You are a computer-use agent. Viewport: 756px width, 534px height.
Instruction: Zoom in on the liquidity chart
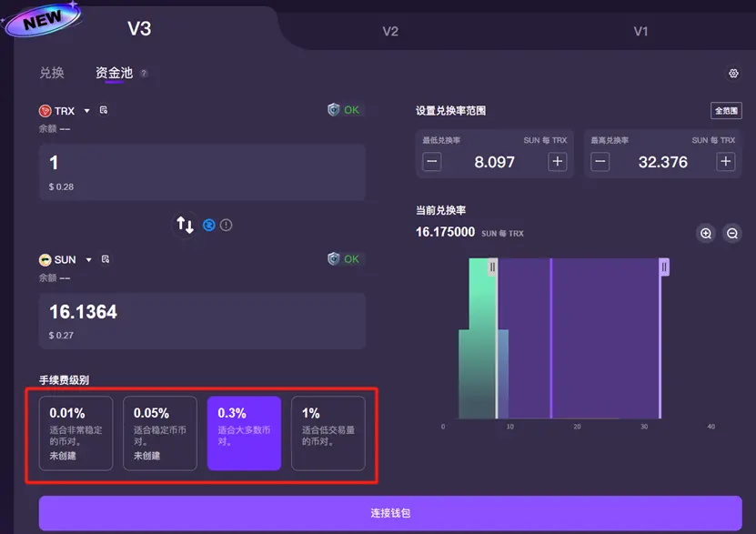tap(706, 233)
